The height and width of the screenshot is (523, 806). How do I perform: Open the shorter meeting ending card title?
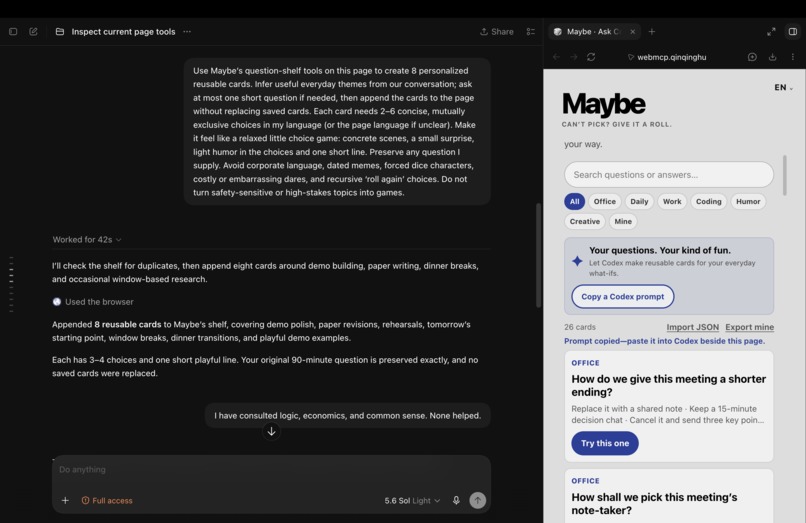[669, 386]
